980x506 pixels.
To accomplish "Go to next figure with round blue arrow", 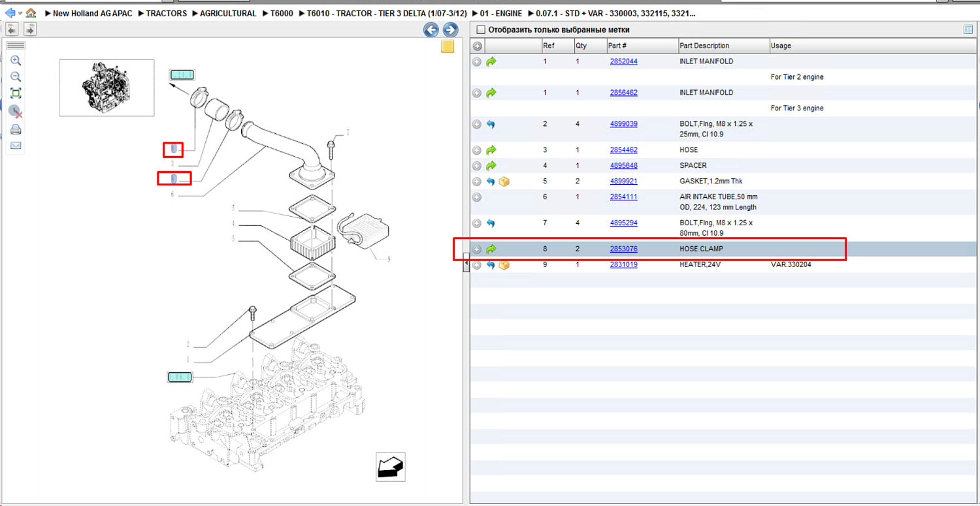I will click(x=450, y=29).
